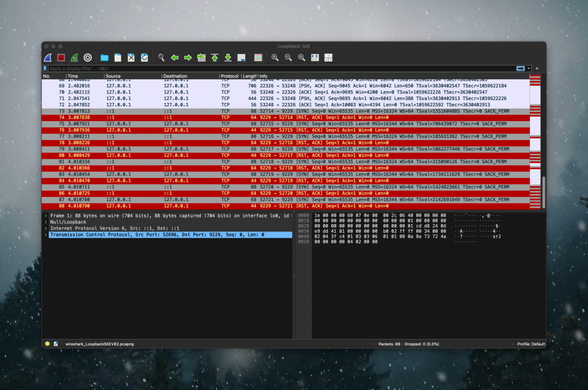Open Find Packet magnifier tool
588x390 pixels.
click(x=161, y=57)
